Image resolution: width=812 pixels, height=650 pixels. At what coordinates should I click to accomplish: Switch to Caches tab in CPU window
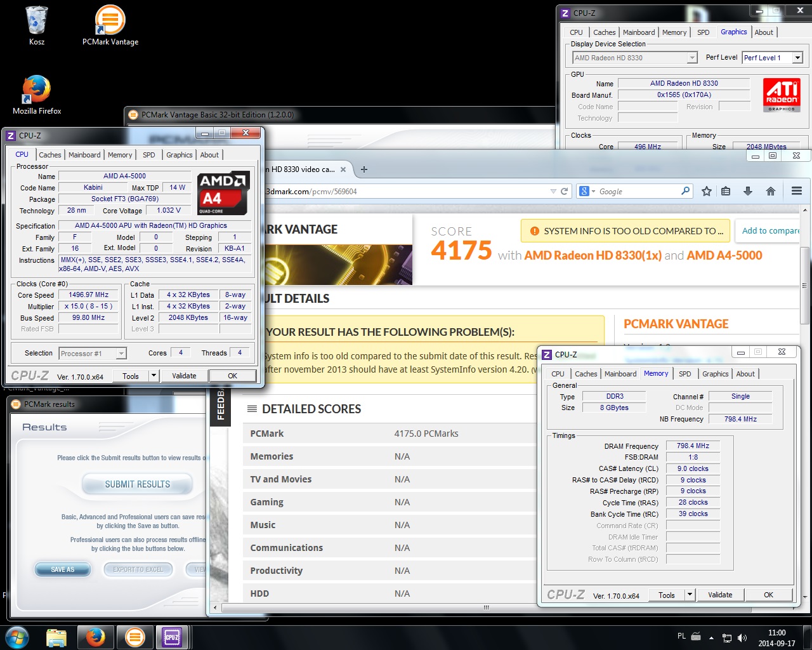pyautogui.click(x=50, y=155)
